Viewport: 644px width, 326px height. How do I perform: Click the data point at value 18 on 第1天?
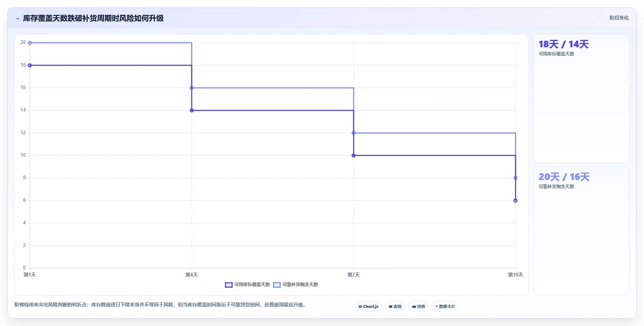(x=30, y=65)
